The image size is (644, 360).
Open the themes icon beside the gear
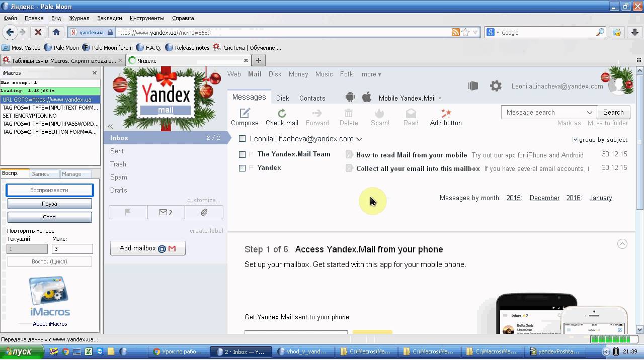[x=473, y=86]
